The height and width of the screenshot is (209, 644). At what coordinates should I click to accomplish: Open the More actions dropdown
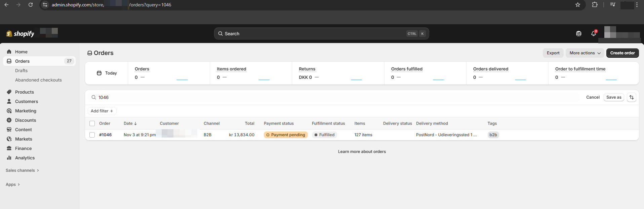(585, 53)
